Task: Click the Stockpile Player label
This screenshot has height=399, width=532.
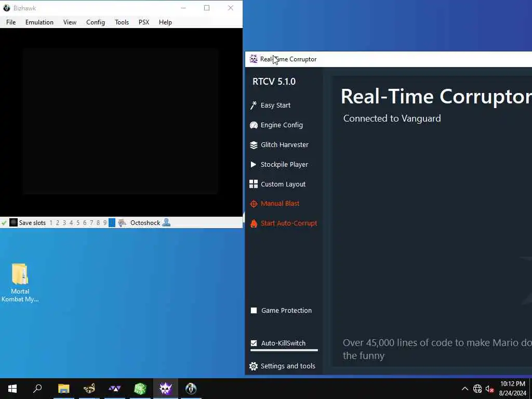Action: point(284,165)
